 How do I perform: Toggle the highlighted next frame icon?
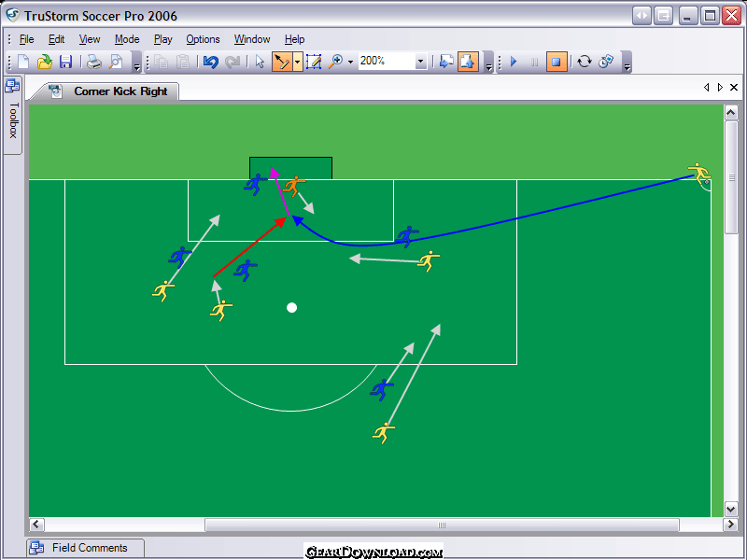[x=469, y=62]
